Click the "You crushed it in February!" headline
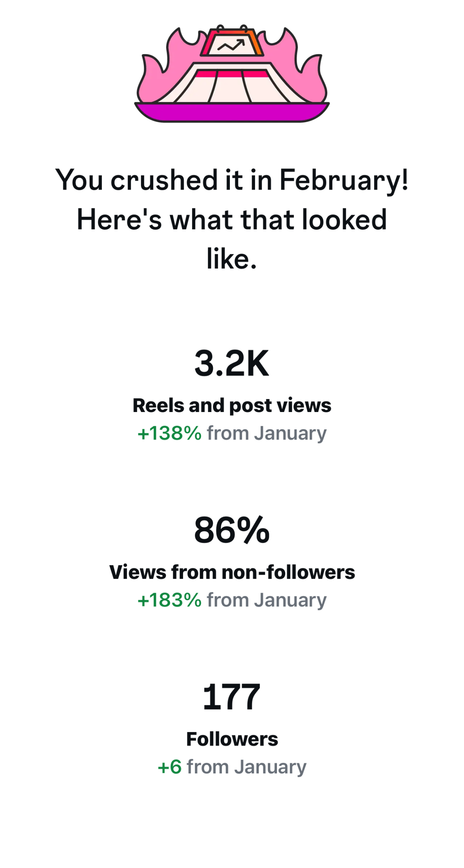Screen dimensions: 464x868 [x=232, y=180]
